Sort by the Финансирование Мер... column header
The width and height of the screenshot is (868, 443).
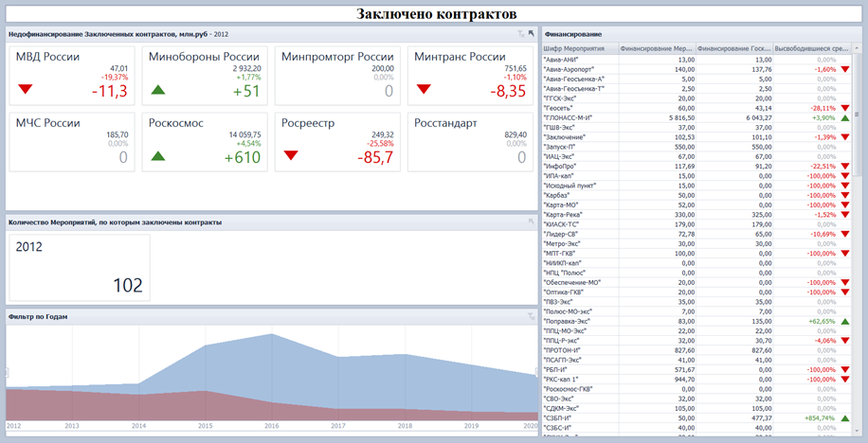[657, 48]
